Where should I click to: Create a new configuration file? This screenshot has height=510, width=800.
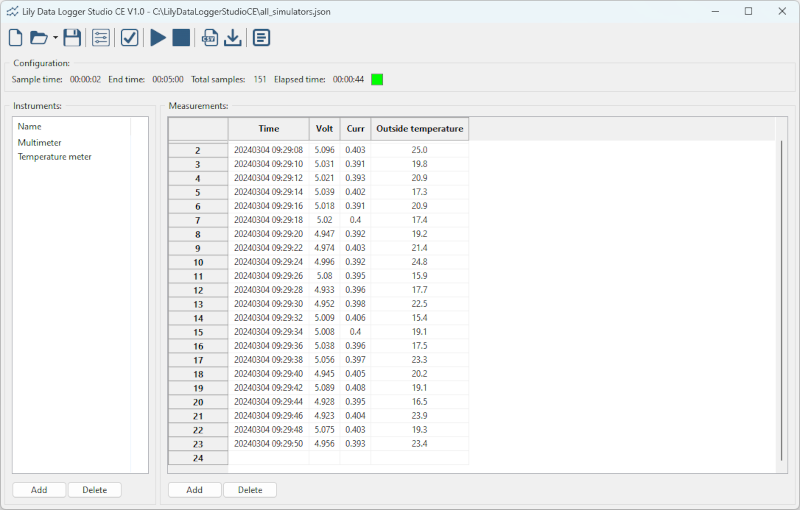16,38
